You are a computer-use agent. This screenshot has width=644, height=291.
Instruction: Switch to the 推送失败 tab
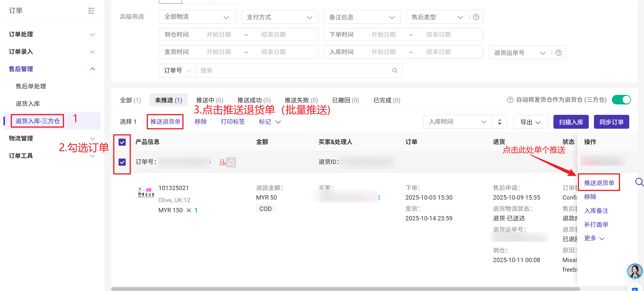pos(301,100)
